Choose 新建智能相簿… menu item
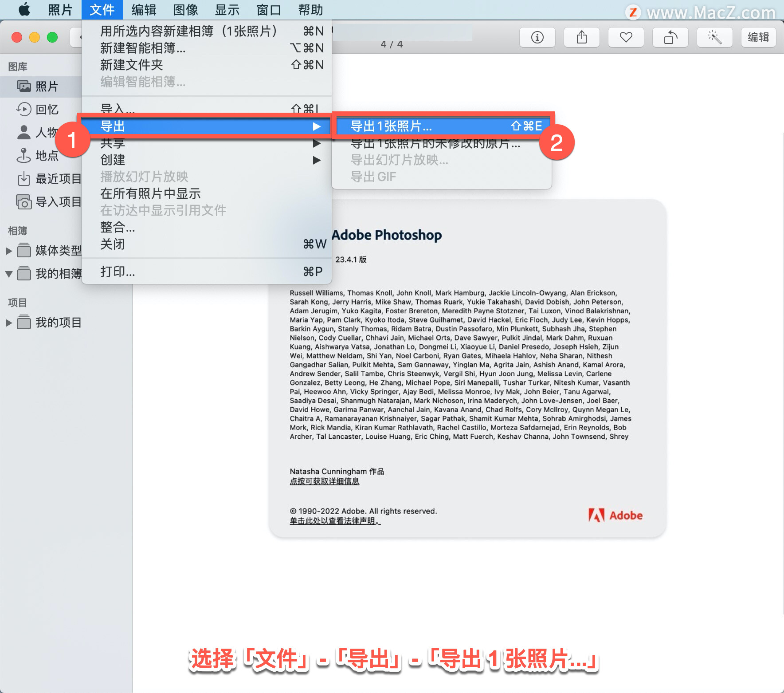 coord(207,48)
